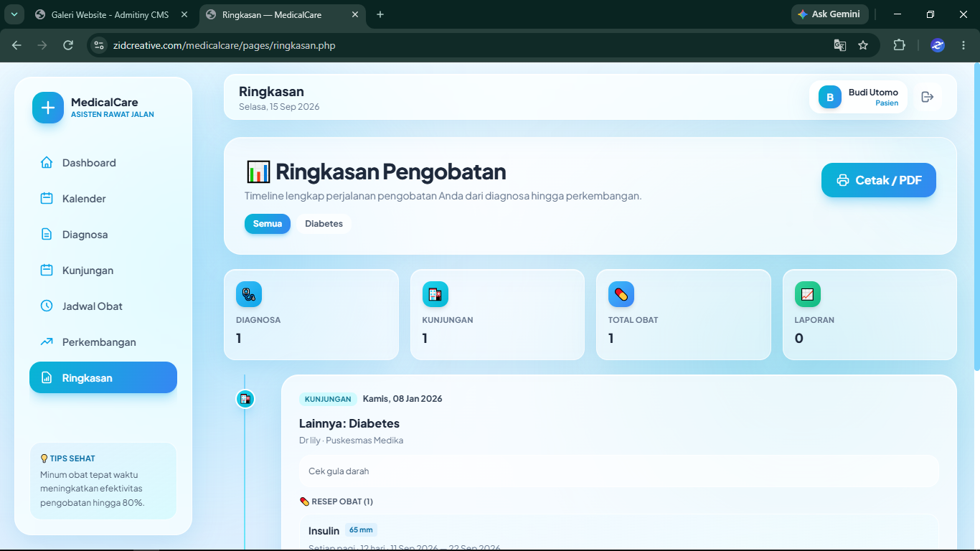Bookmark this page with the star icon
The image size is (980, 551).
(863, 45)
